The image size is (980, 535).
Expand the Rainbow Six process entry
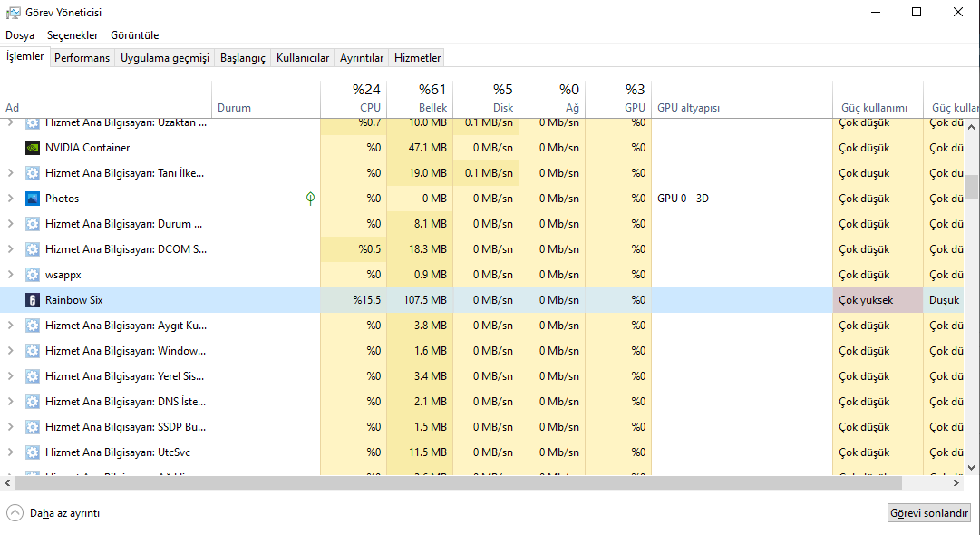pyautogui.click(x=10, y=300)
